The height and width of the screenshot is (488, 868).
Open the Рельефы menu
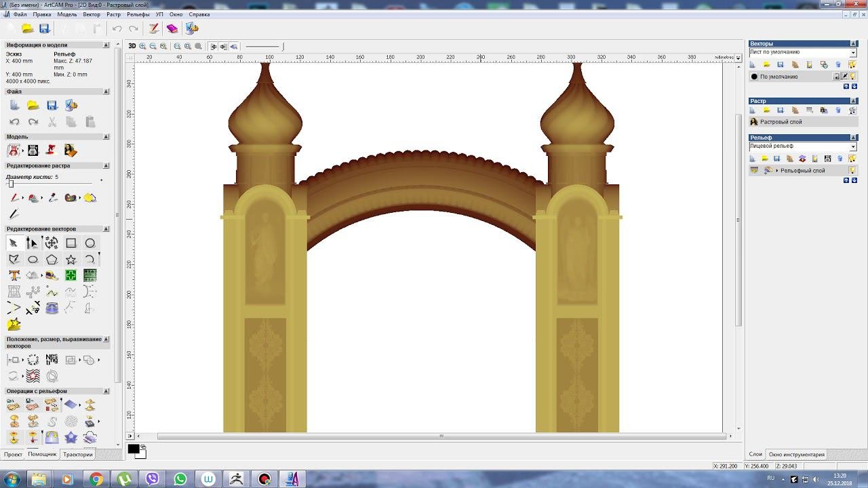138,14
